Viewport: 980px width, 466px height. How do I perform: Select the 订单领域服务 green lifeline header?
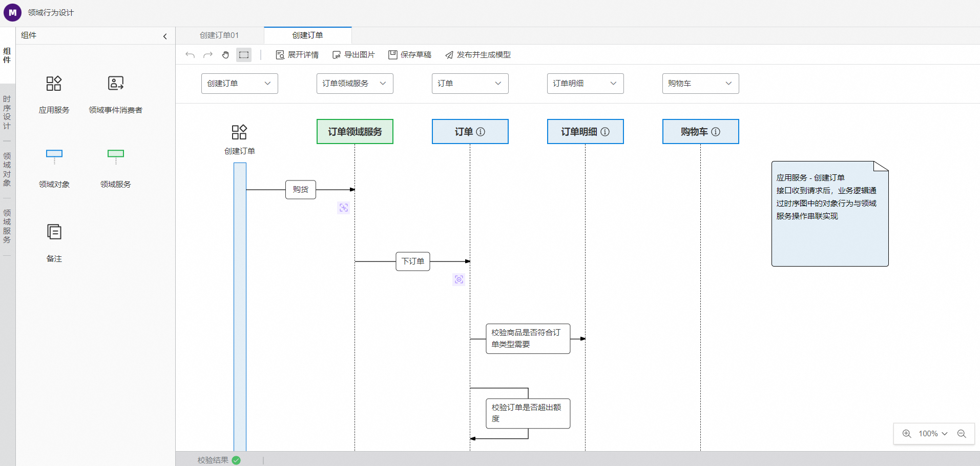click(x=355, y=132)
